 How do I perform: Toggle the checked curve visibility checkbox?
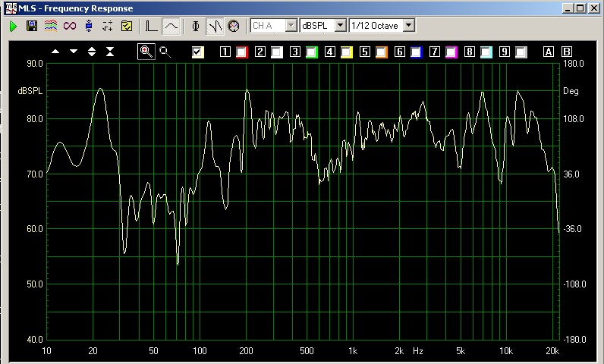[198, 52]
